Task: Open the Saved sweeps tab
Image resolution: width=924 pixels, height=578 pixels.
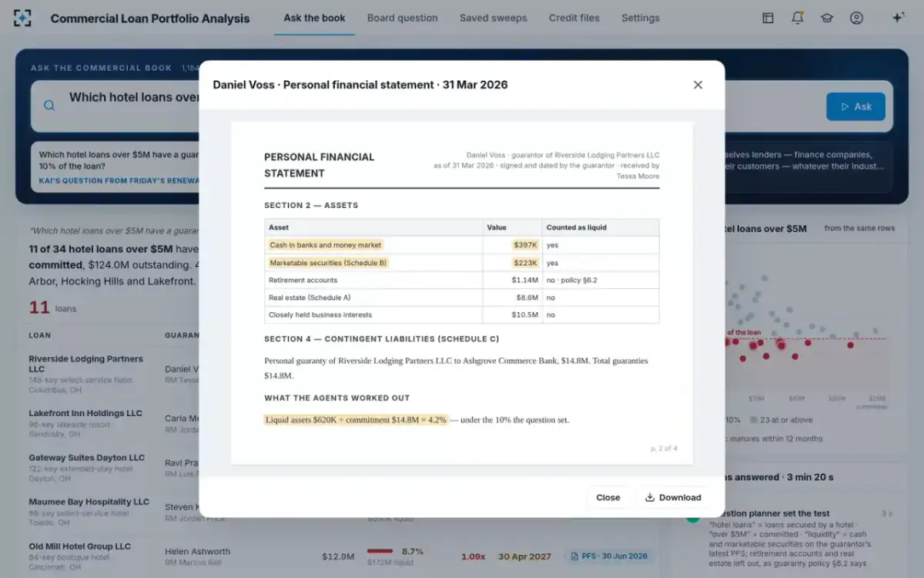Action: pos(494,18)
